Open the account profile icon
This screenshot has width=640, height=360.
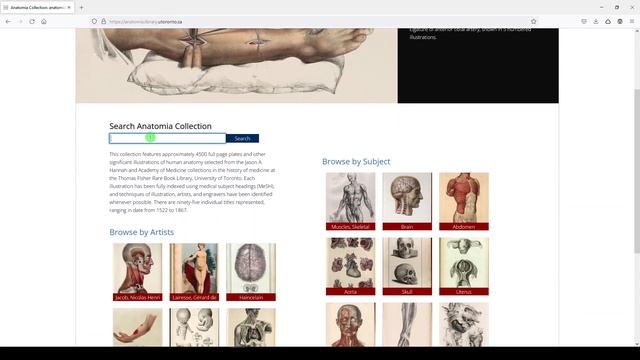[620, 21]
